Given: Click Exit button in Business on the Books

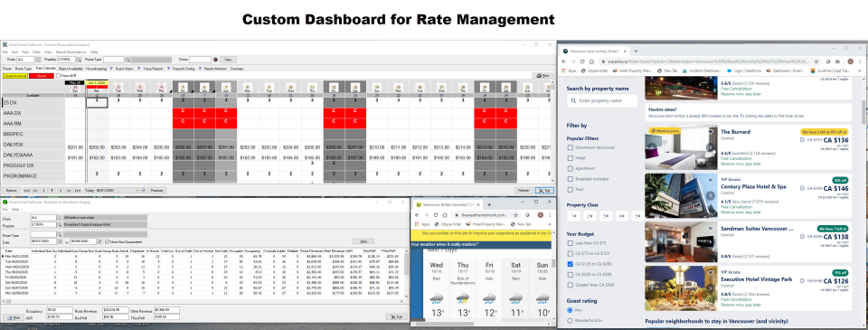Looking at the screenshot, I should tap(396, 316).
